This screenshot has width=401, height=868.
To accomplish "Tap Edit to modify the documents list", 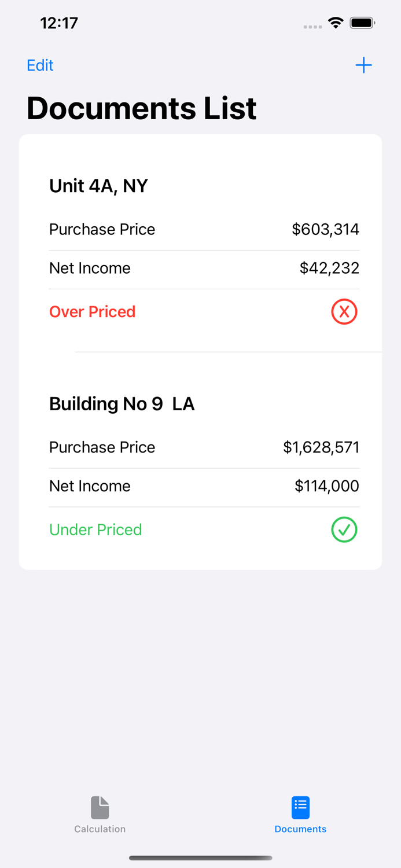I will pos(39,65).
